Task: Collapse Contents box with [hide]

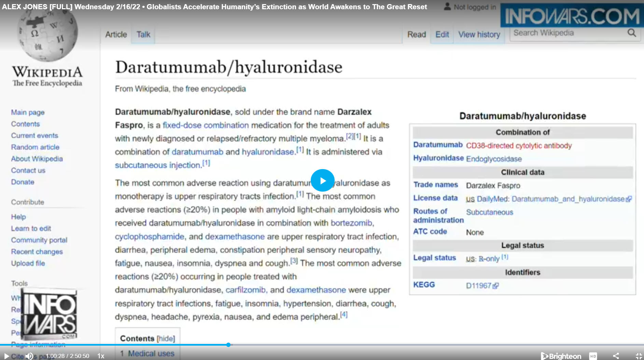Action: coord(166,338)
